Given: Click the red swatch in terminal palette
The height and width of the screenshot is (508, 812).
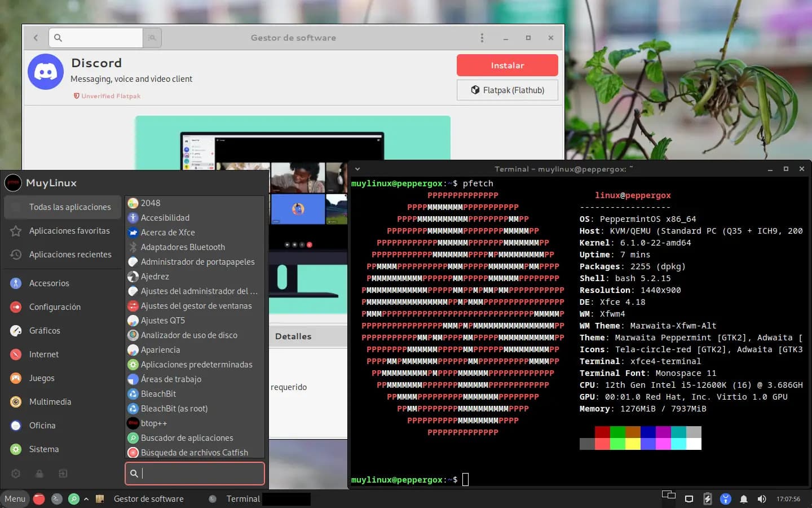Looking at the screenshot, I should [x=602, y=432].
